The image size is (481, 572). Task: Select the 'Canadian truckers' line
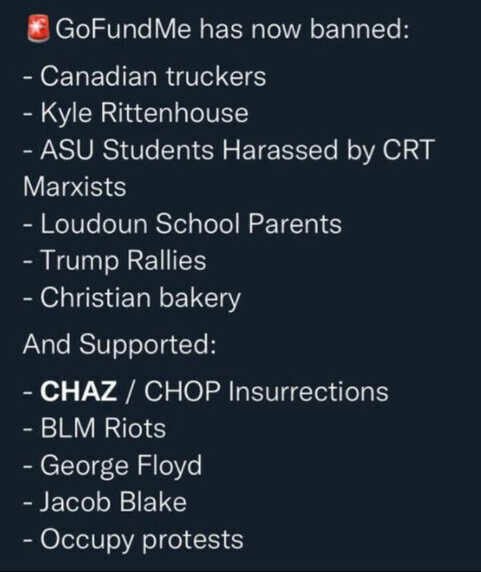click(144, 76)
